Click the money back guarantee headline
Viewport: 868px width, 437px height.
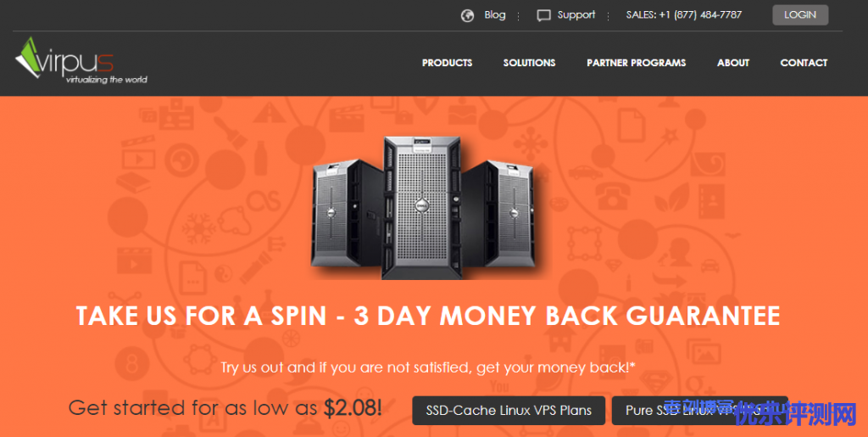(x=428, y=316)
